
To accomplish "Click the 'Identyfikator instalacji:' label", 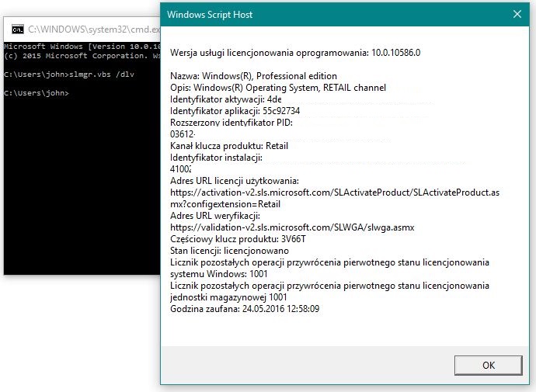I will 217,158.
